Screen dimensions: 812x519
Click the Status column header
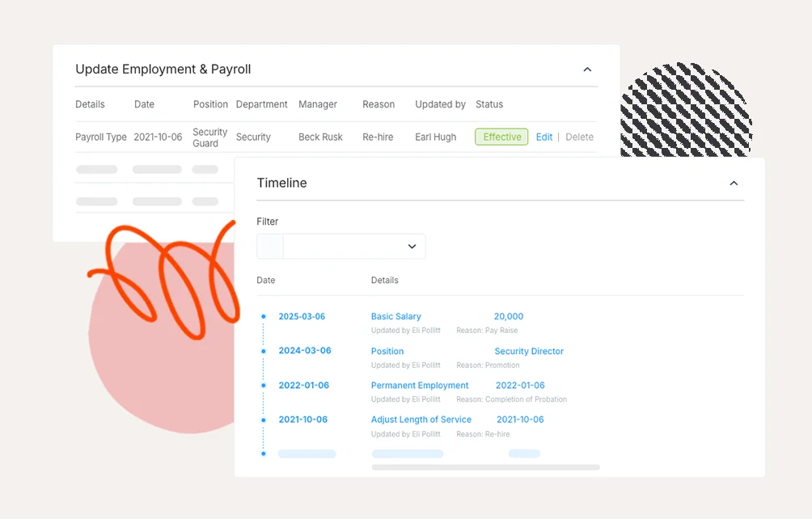coord(489,104)
